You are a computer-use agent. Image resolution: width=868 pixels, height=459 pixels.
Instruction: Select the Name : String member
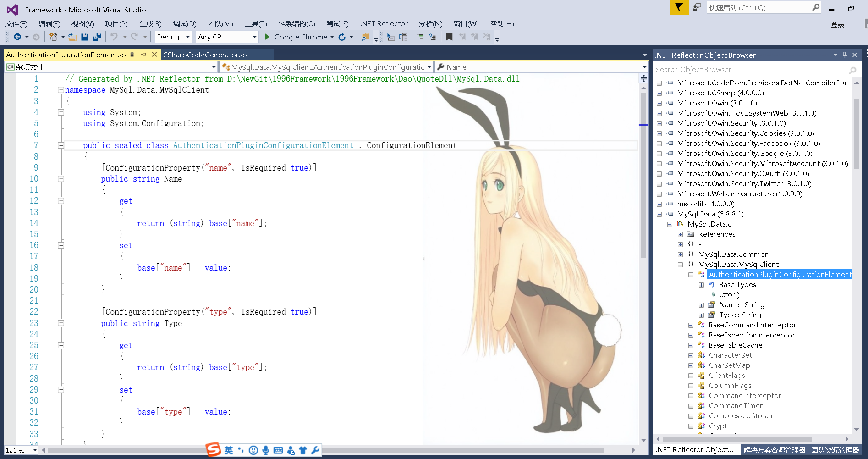pos(742,305)
